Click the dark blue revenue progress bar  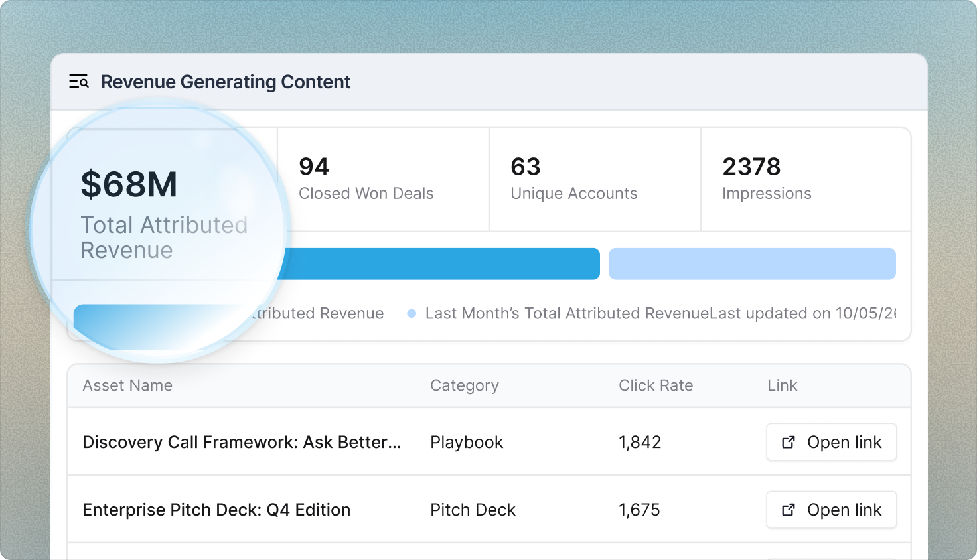[441, 264]
